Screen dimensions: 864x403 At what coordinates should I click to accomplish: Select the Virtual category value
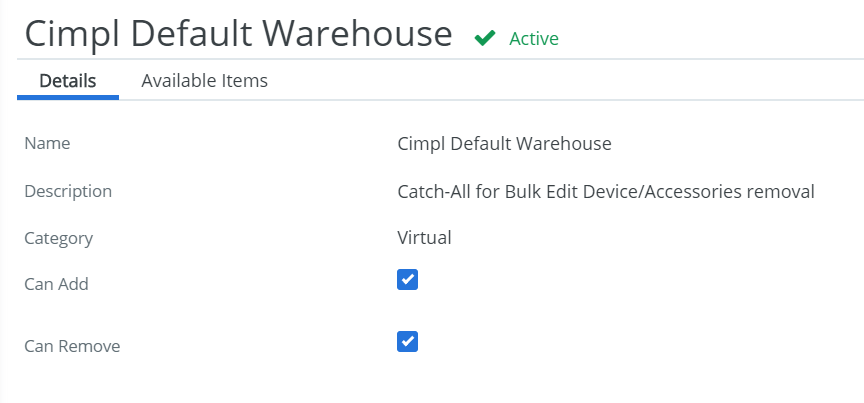coord(424,238)
